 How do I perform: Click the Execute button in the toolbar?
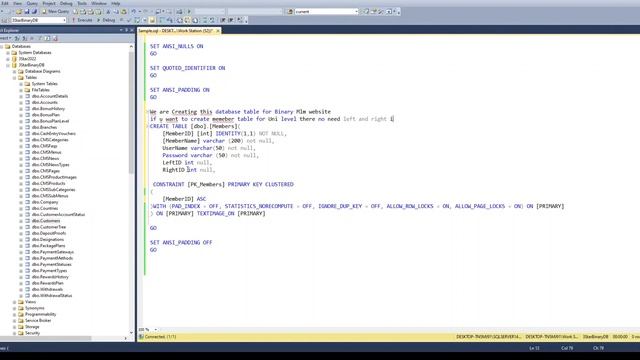pos(82,20)
